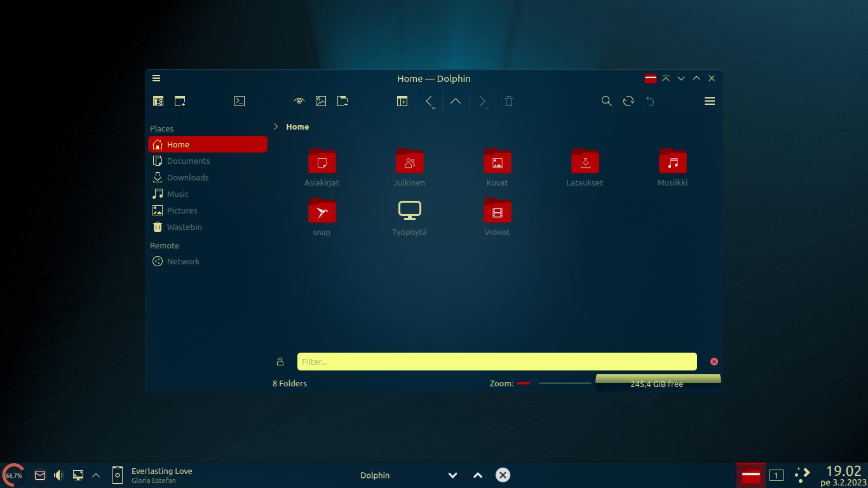Open the mail tray icon

pos(40,475)
